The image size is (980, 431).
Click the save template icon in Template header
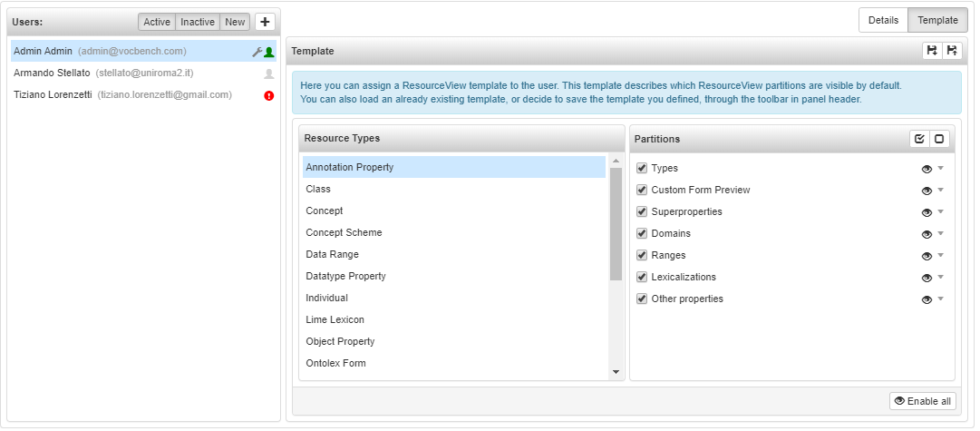point(951,51)
